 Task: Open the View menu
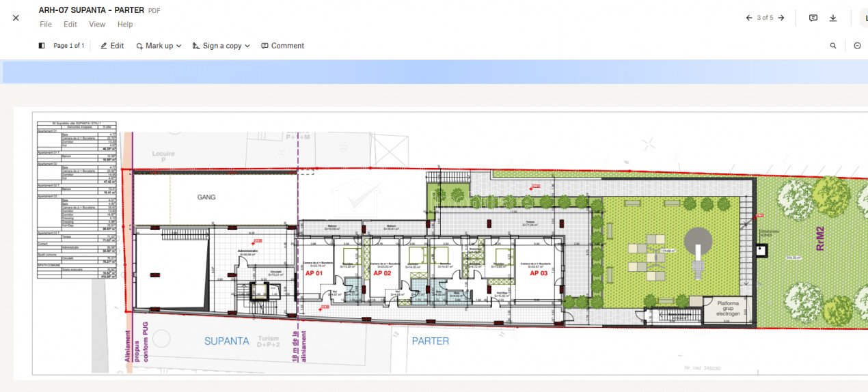pyautogui.click(x=97, y=25)
